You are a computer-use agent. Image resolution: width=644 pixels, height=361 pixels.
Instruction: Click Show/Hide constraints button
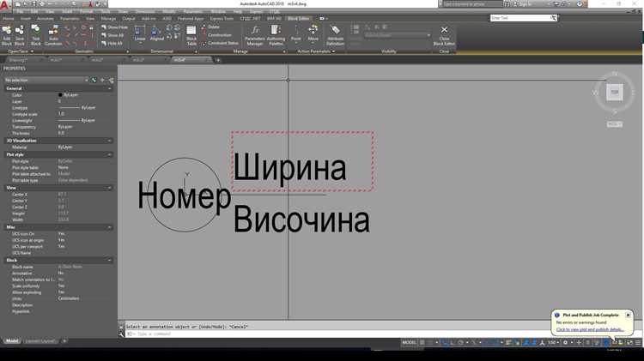pos(114,27)
